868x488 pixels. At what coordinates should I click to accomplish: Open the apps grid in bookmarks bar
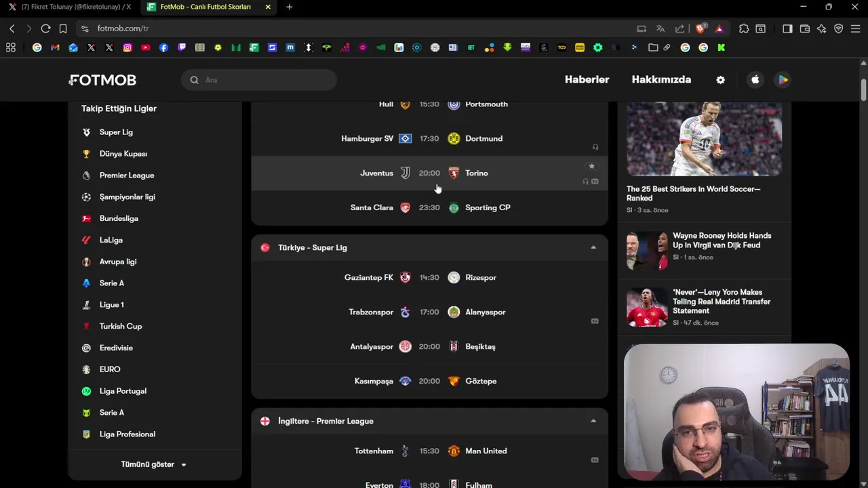11,47
